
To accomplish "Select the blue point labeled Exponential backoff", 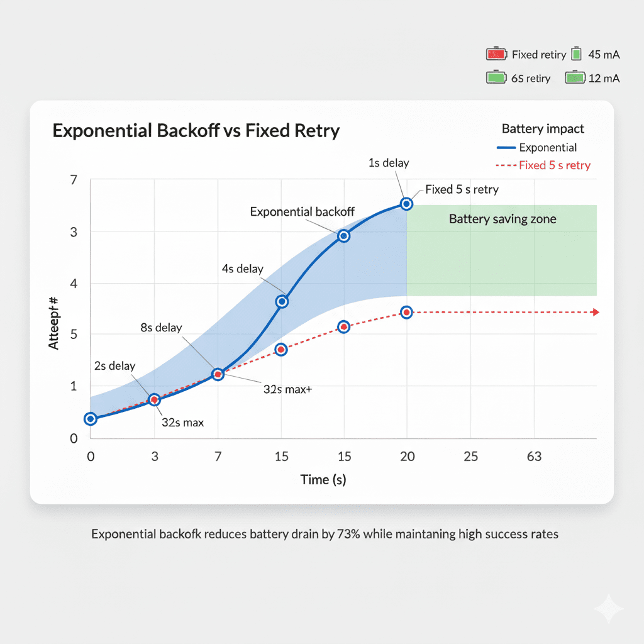I will pyautogui.click(x=344, y=236).
